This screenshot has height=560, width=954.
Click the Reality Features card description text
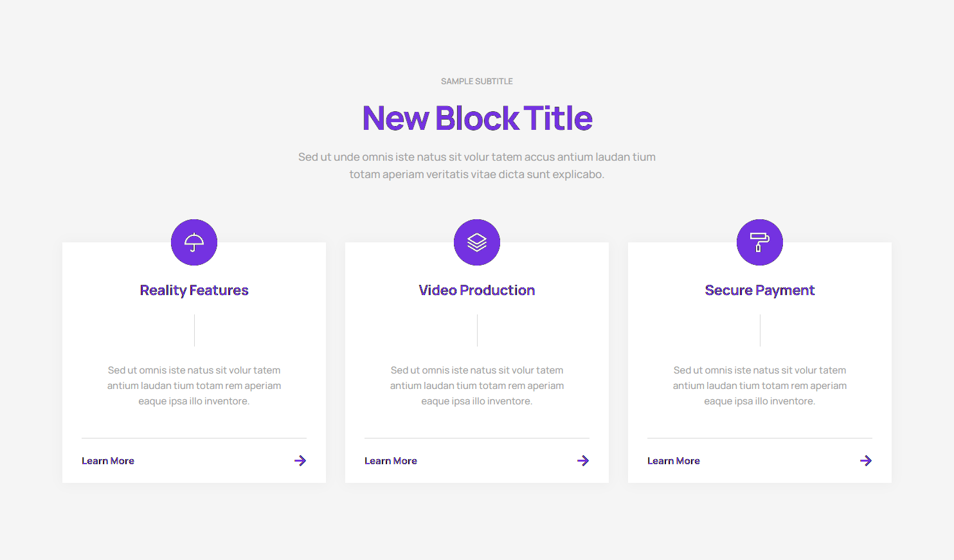[x=194, y=386]
